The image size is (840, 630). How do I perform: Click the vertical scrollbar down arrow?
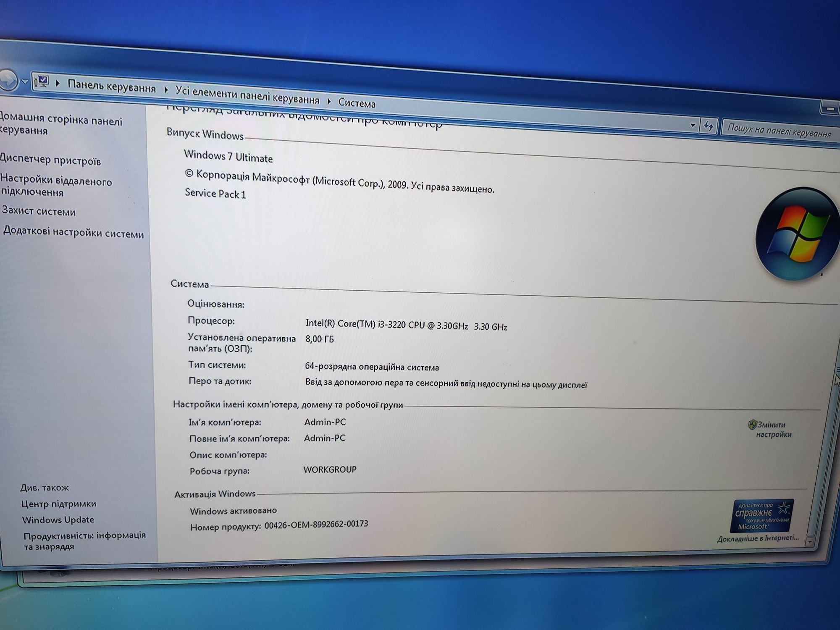(x=810, y=542)
